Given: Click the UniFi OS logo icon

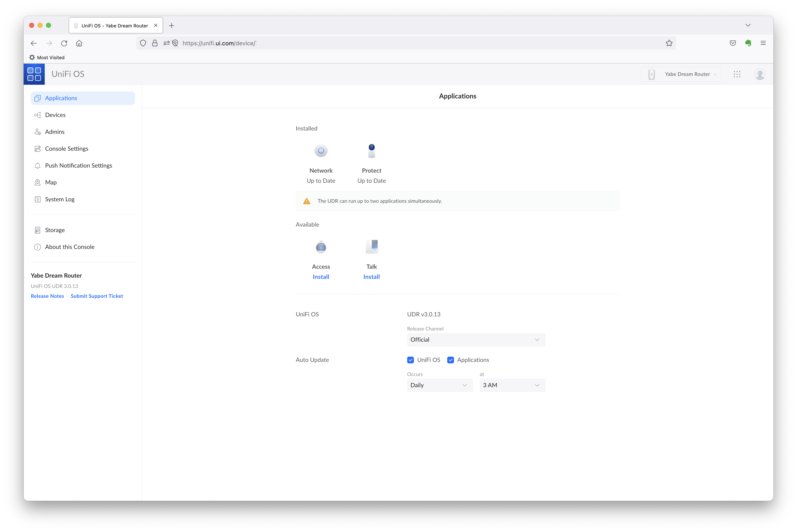Looking at the screenshot, I should 34,74.
